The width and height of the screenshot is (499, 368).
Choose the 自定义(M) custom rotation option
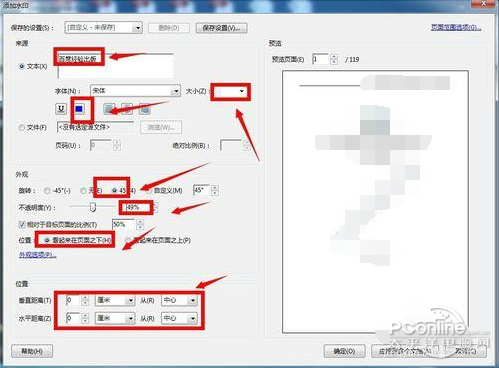(149, 190)
